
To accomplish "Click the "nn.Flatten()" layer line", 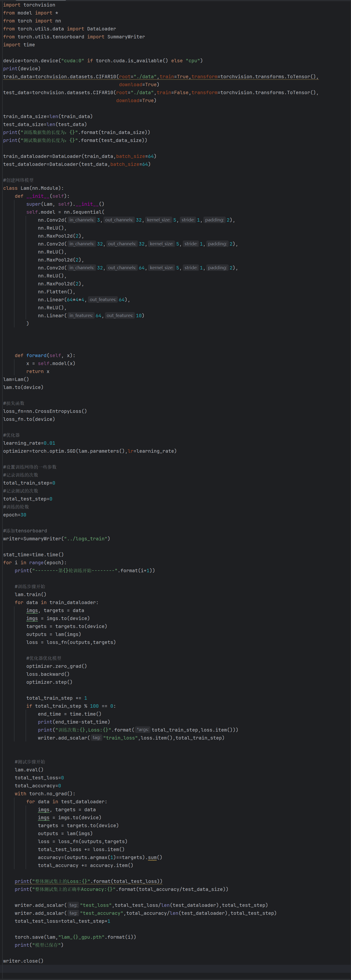I will tap(56, 292).
